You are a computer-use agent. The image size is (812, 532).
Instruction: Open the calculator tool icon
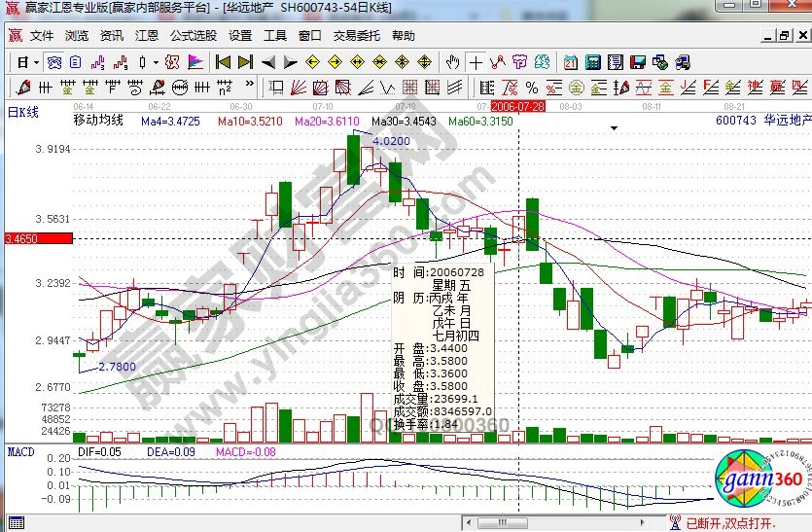pos(592,62)
